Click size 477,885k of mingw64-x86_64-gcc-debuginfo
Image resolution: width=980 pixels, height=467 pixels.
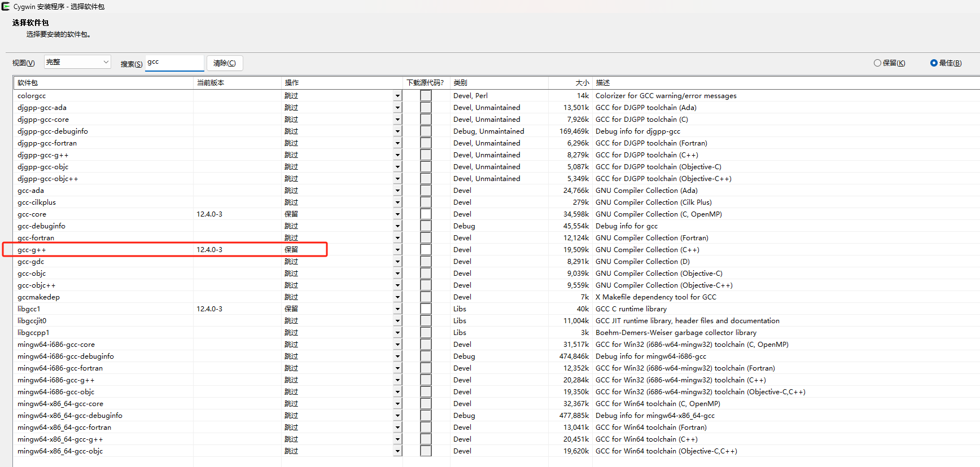coord(574,416)
